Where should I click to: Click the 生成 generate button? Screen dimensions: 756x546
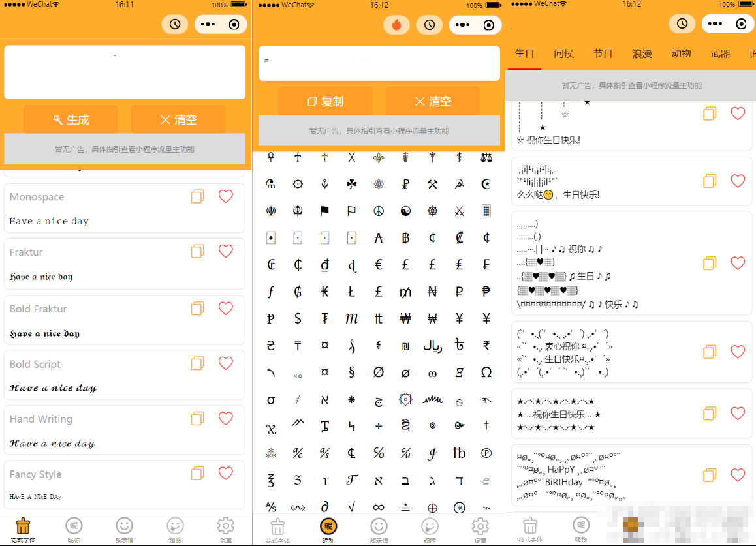point(71,119)
